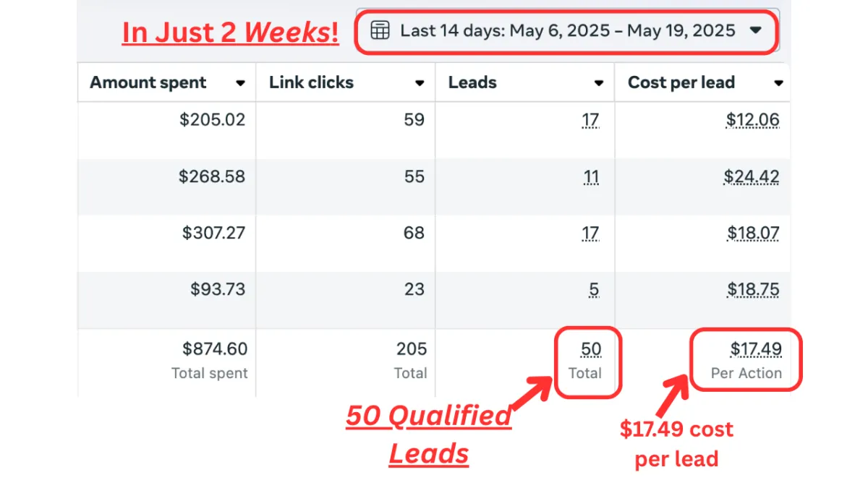
Task: Expand the Leads column sort arrow
Action: click(599, 83)
